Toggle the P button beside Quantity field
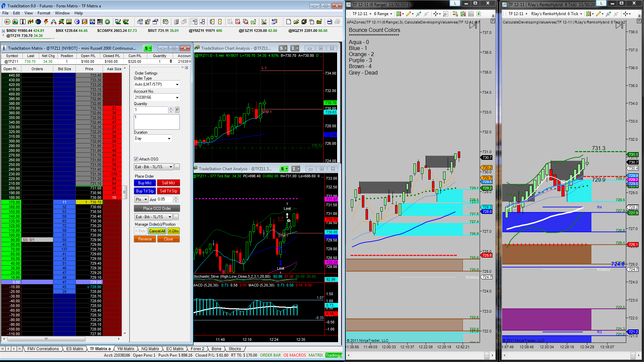 [x=177, y=110]
